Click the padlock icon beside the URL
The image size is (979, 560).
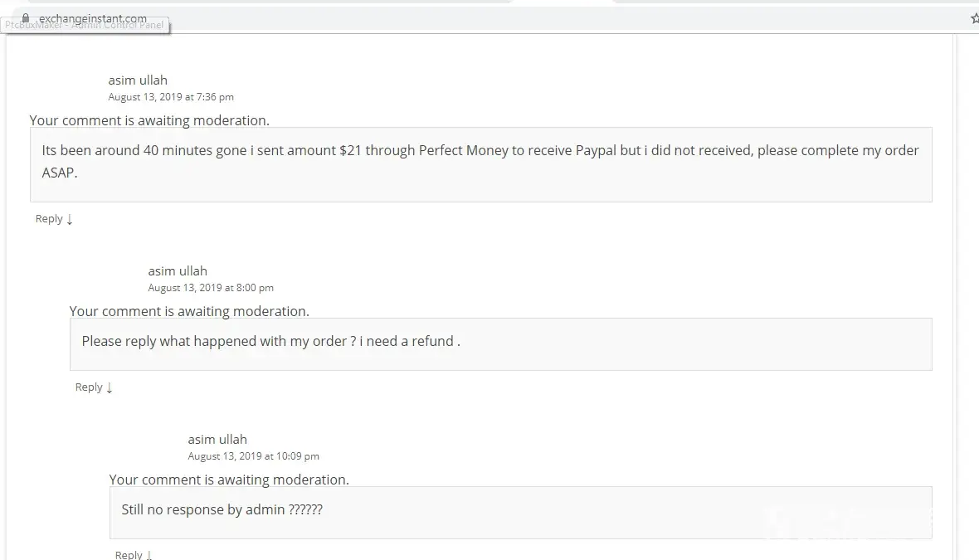coord(26,17)
